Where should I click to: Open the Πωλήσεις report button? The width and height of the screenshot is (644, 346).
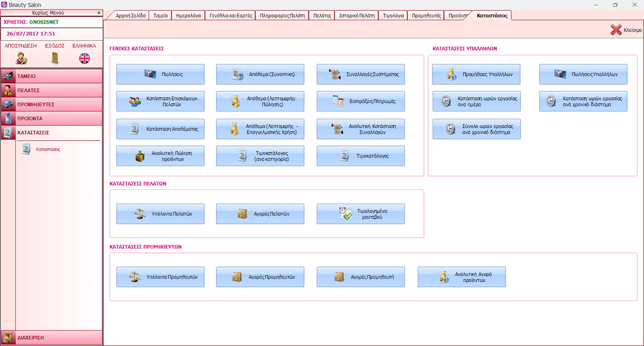(161, 74)
